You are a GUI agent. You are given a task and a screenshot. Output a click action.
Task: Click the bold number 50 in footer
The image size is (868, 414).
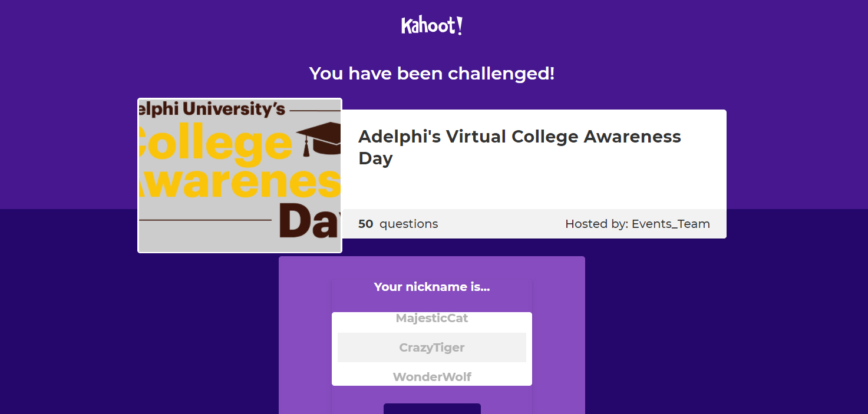click(365, 224)
